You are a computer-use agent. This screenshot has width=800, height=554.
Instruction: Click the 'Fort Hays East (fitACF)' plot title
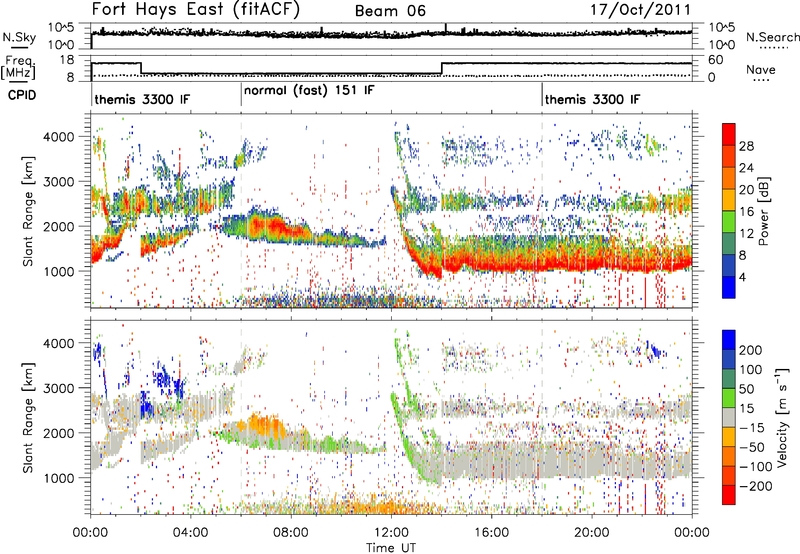[196, 9]
